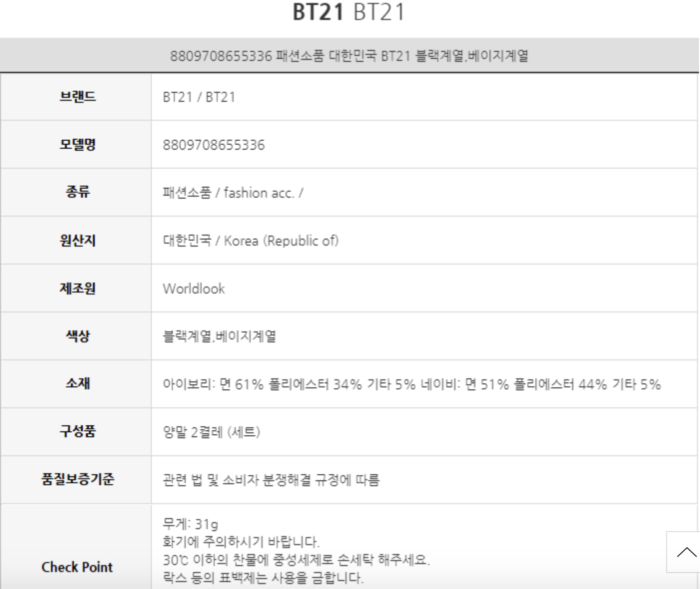Click the Check Point row label
700x589 pixels.
click(x=77, y=567)
